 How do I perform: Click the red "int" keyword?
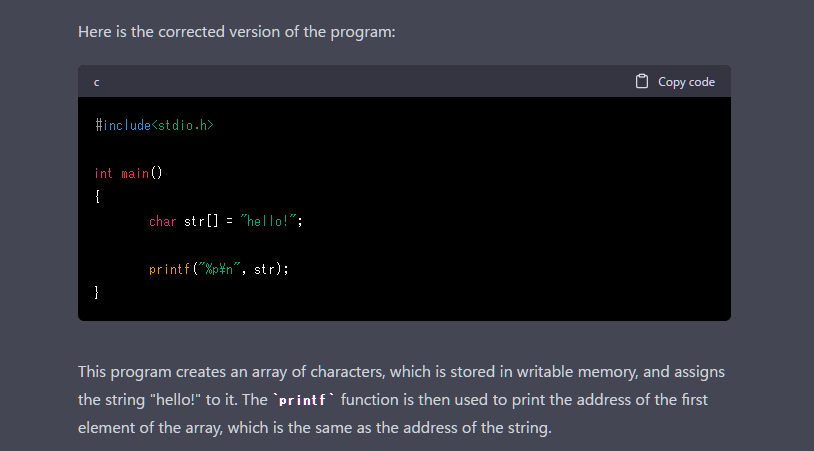coord(104,173)
